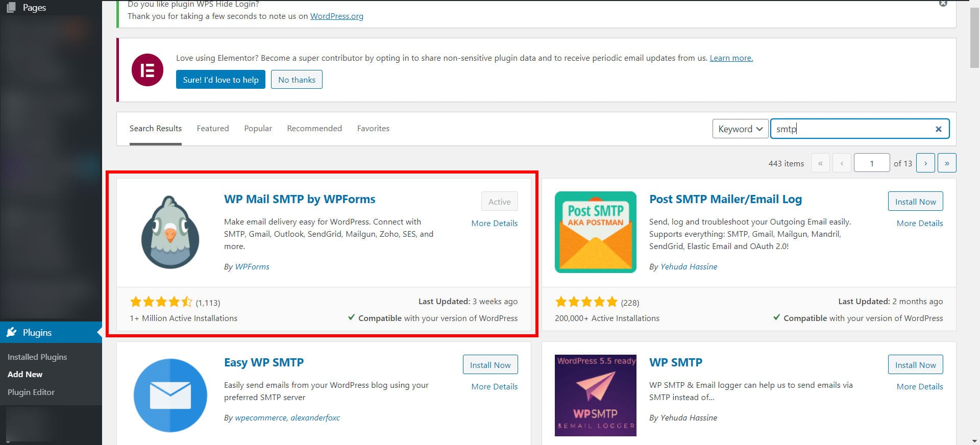Click the 1+ Million Active Installations text
This screenshot has height=445, width=980.
183,318
